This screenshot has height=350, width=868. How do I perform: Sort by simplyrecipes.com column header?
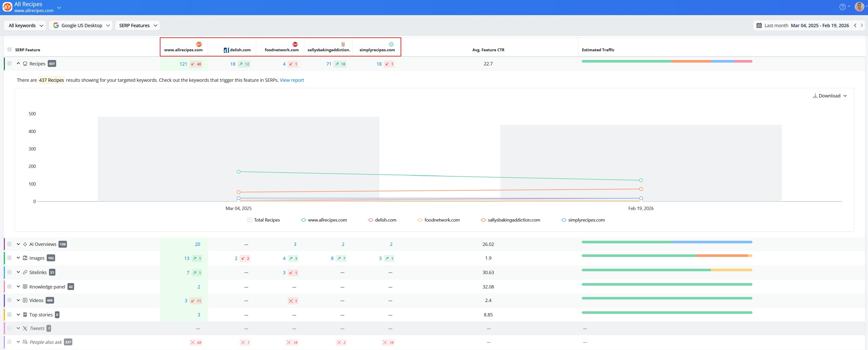[x=377, y=50]
